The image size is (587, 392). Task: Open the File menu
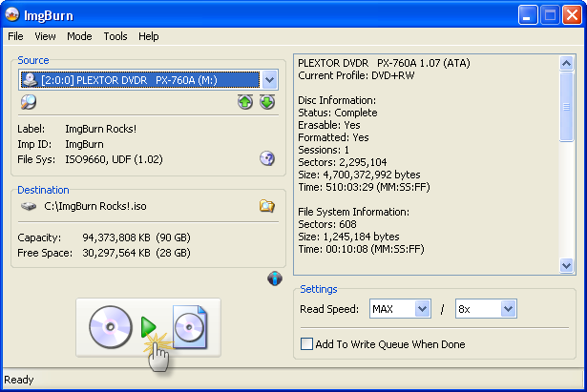15,36
